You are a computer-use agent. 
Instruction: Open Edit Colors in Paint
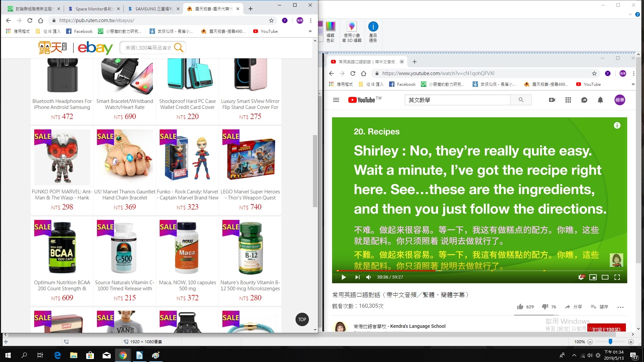(330, 32)
